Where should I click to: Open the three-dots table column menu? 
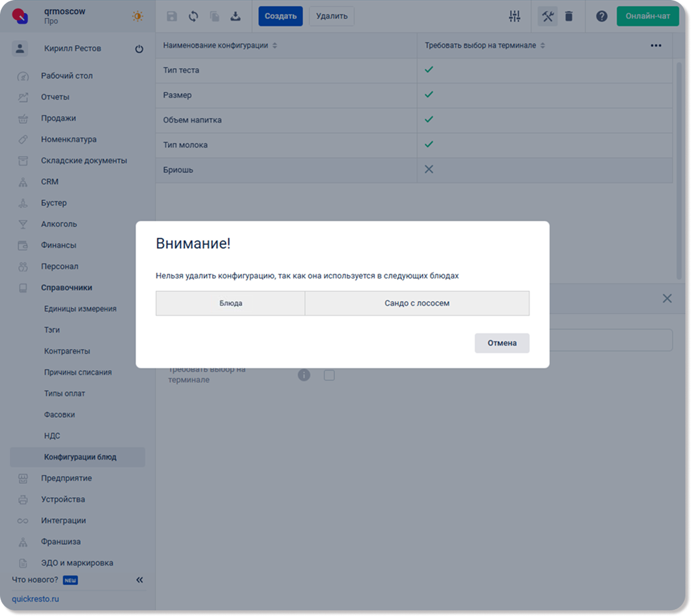[x=655, y=45]
